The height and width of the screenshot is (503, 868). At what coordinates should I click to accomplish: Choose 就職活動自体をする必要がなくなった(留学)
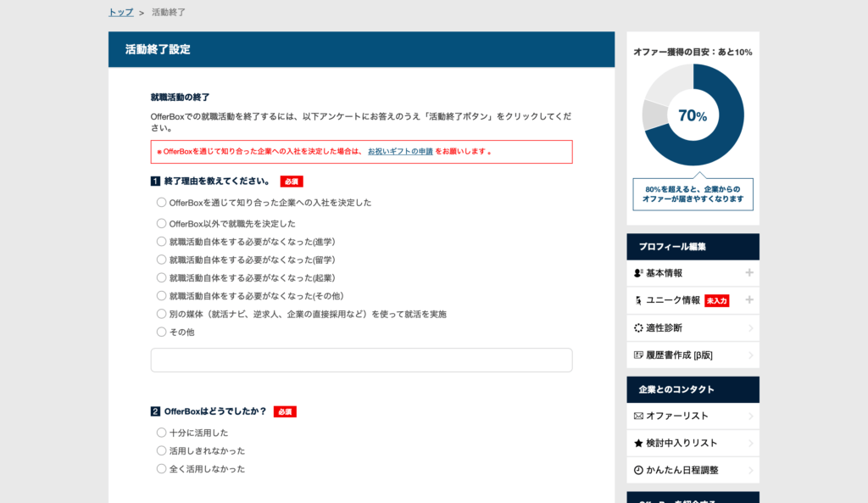[161, 260]
